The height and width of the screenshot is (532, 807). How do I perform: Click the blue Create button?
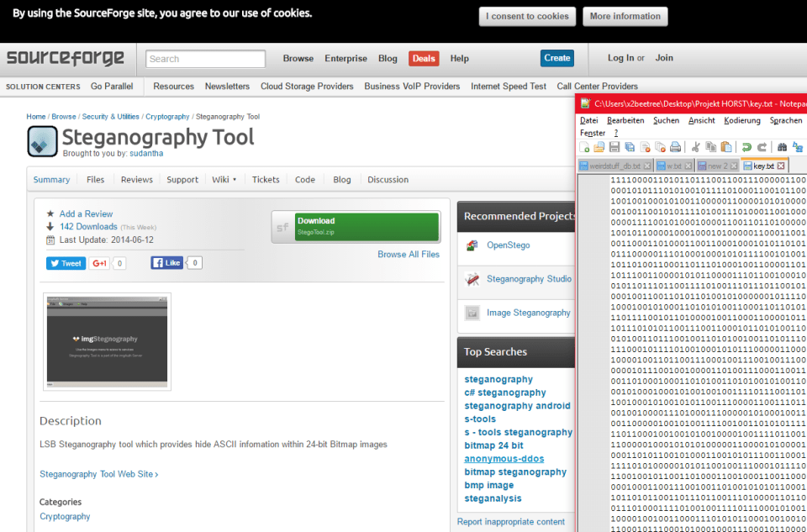pyautogui.click(x=557, y=58)
